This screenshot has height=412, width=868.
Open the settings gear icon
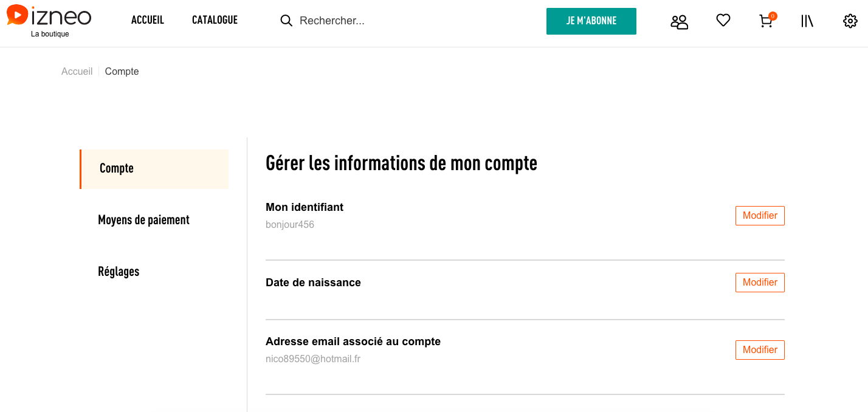pos(850,21)
